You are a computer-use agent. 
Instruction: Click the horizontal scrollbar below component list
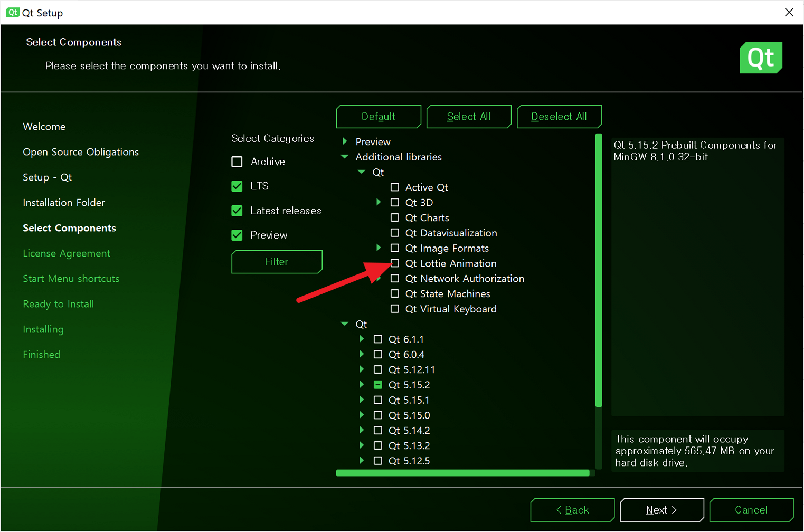462,473
